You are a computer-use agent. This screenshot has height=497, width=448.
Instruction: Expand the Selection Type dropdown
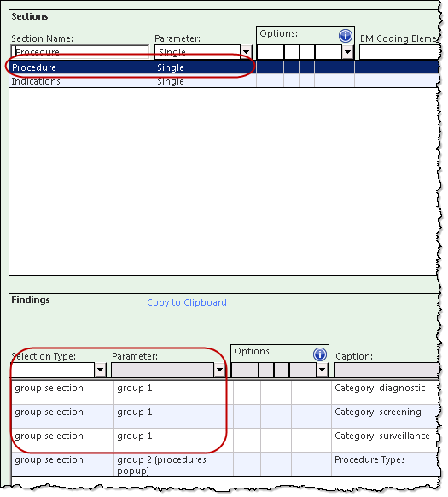click(x=101, y=370)
